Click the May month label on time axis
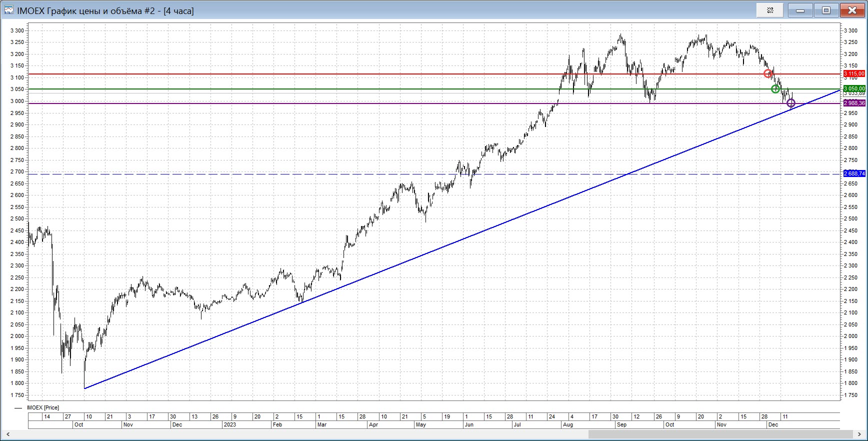868x441 pixels. click(x=421, y=424)
